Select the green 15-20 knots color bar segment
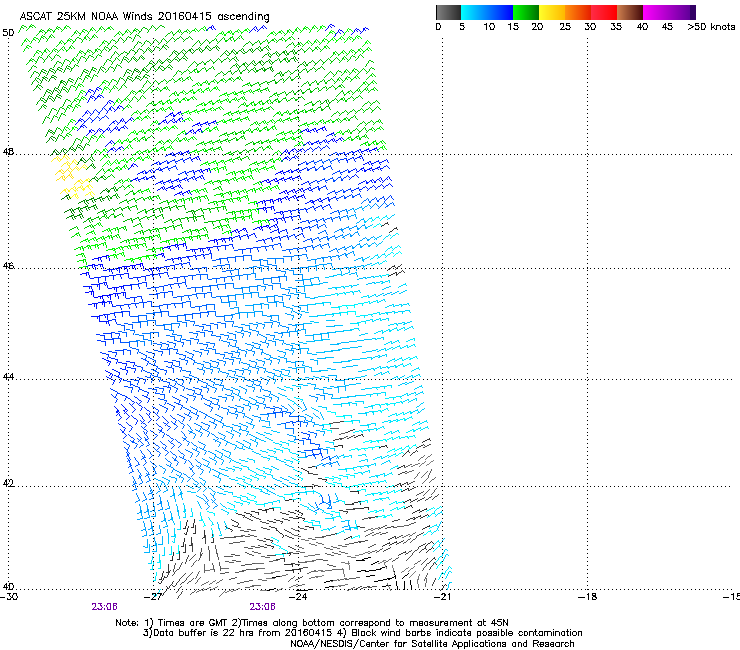Image resolution: width=740 pixels, height=650 pixels. point(526,12)
